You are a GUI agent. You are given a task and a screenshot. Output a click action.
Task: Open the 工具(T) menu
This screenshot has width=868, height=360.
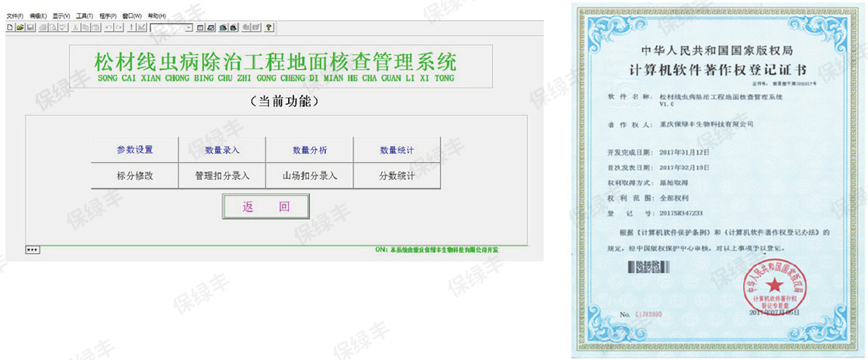[85, 16]
